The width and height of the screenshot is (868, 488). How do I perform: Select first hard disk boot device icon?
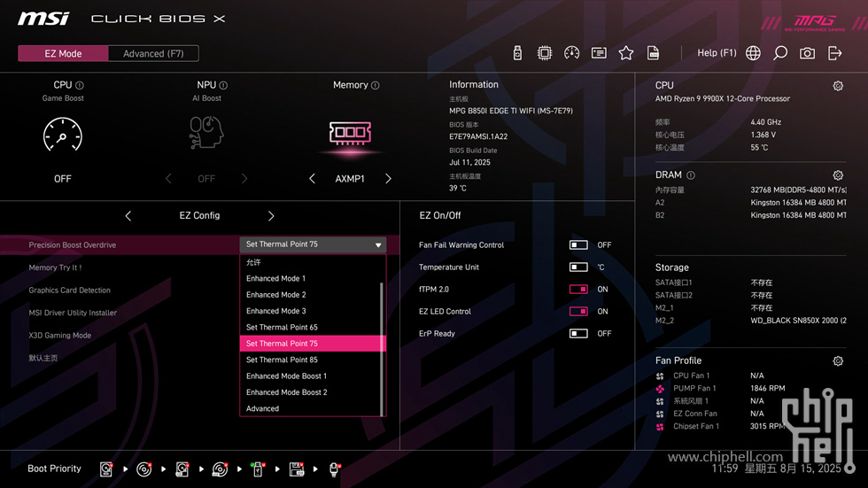pyautogui.click(x=105, y=469)
